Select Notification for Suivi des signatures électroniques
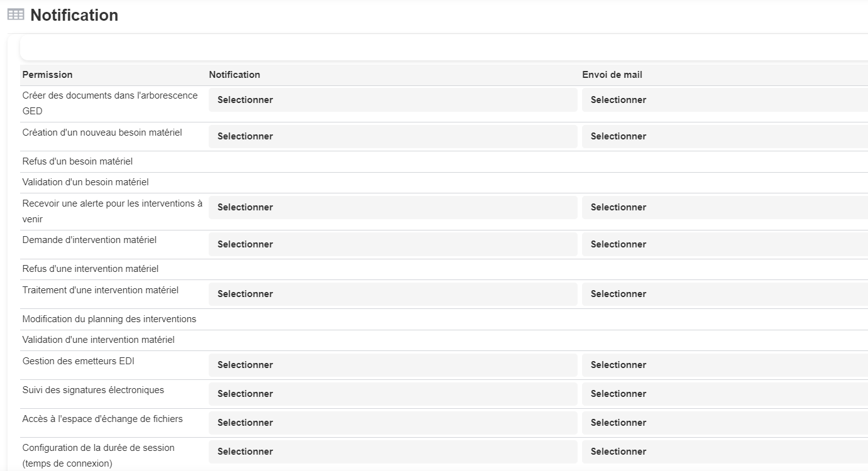 (x=393, y=394)
